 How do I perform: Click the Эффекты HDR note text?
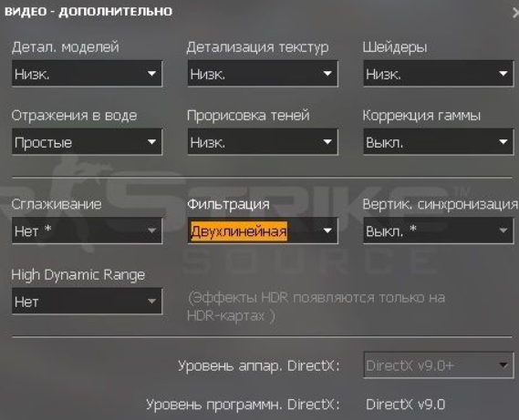point(317,306)
